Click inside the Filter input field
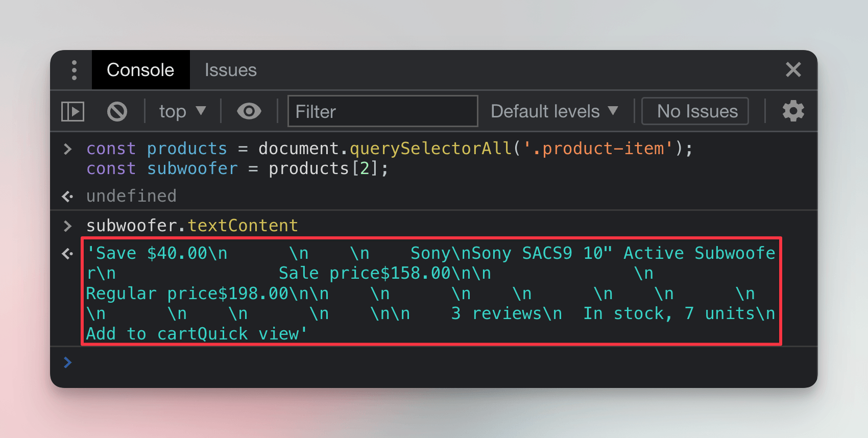 coord(382,111)
